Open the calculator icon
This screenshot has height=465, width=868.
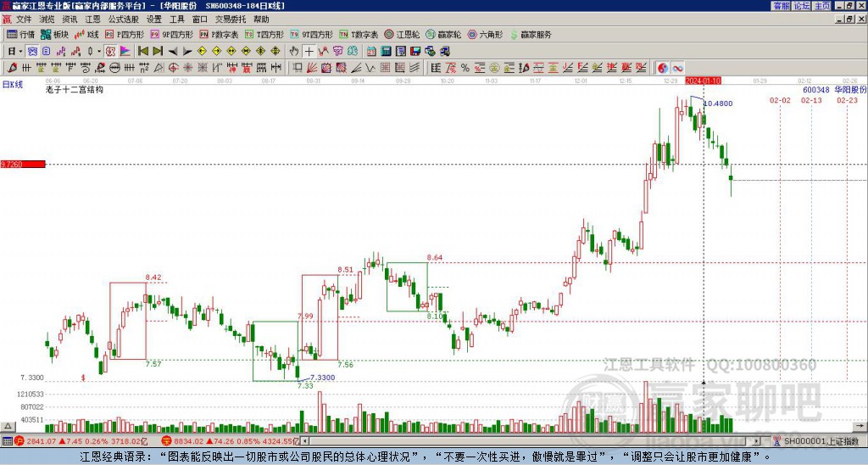386,52
